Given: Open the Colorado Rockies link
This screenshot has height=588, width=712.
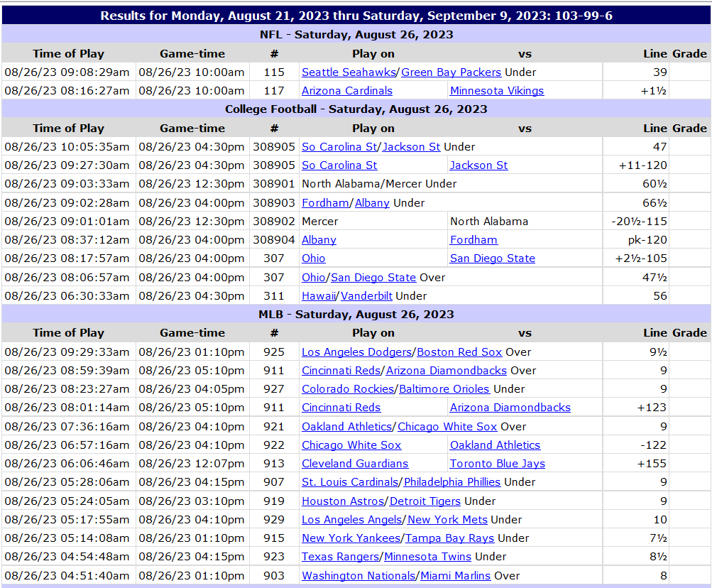Looking at the screenshot, I should (348, 389).
